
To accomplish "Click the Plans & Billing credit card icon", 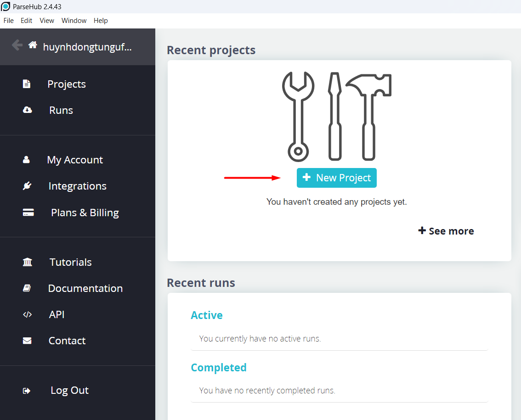I will click(x=28, y=213).
